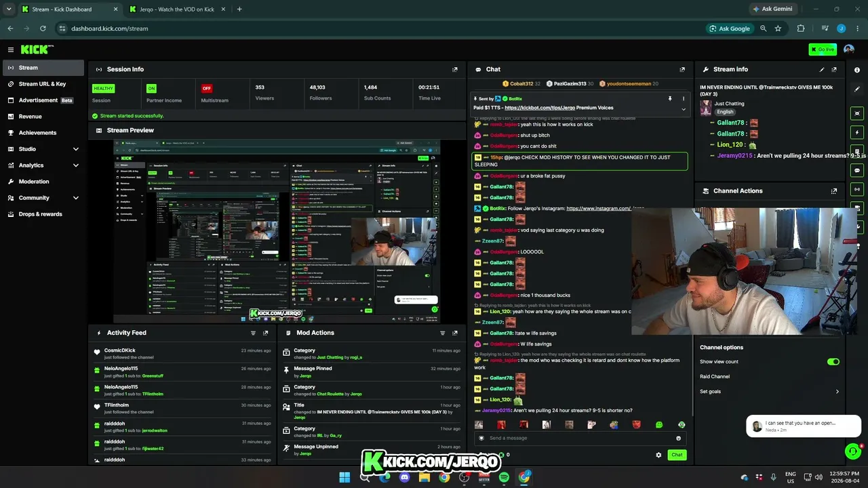Open the Advertisement Beta page

click(x=42, y=100)
